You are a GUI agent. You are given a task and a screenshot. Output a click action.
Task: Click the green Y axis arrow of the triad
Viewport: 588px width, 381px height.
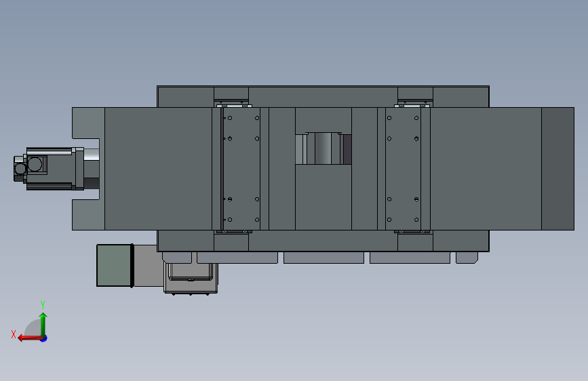tap(43, 325)
